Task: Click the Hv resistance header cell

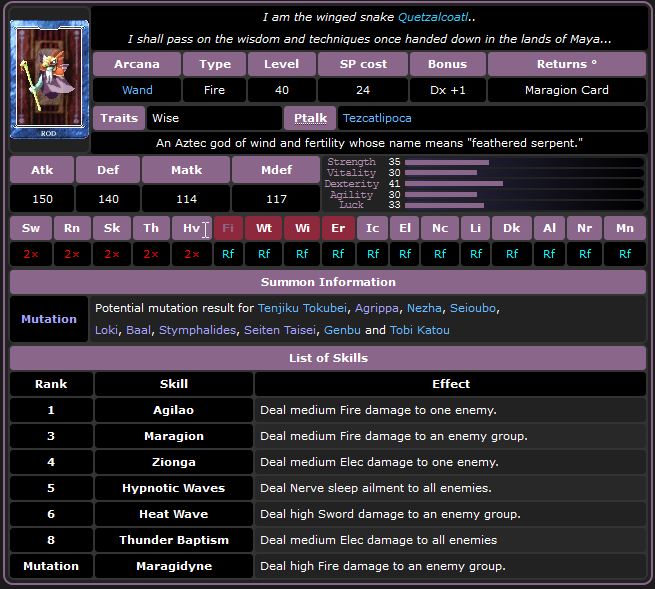Action: point(190,229)
